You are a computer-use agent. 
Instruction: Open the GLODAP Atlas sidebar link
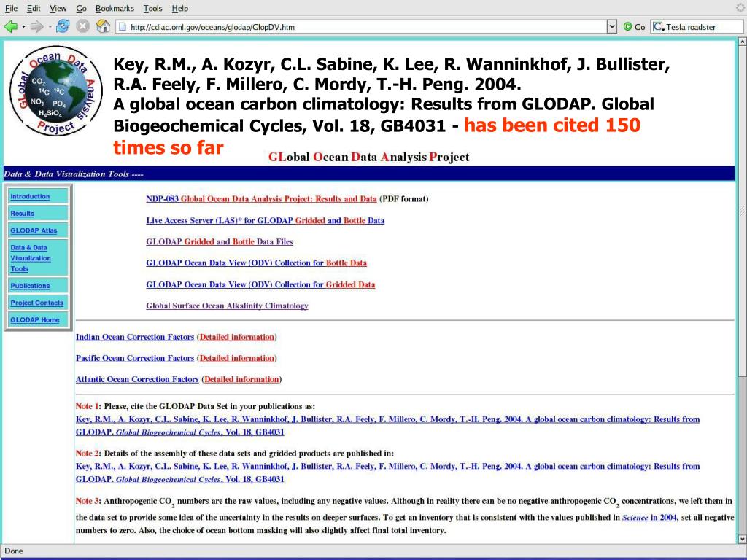click(x=34, y=230)
